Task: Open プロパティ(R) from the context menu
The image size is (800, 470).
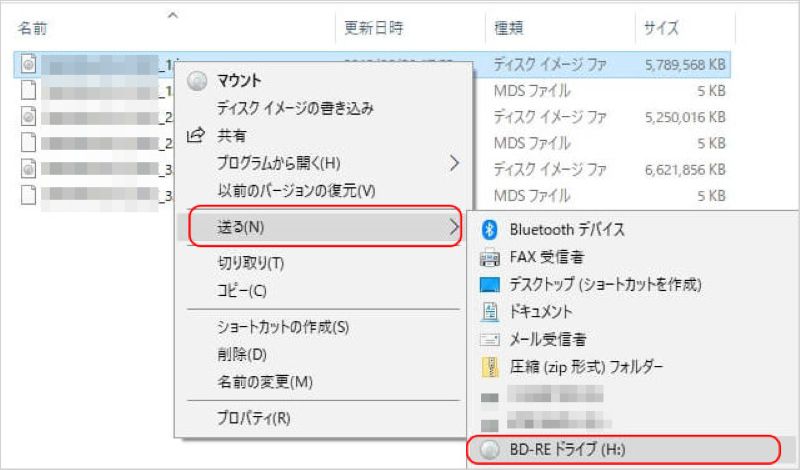Action: click(254, 418)
